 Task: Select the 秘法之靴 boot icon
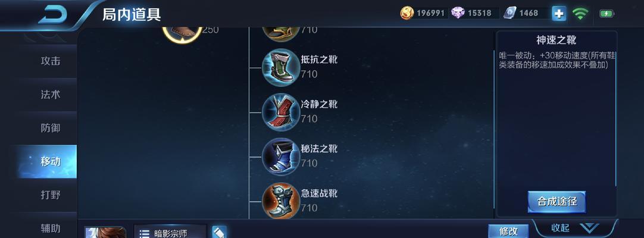pyautogui.click(x=281, y=156)
